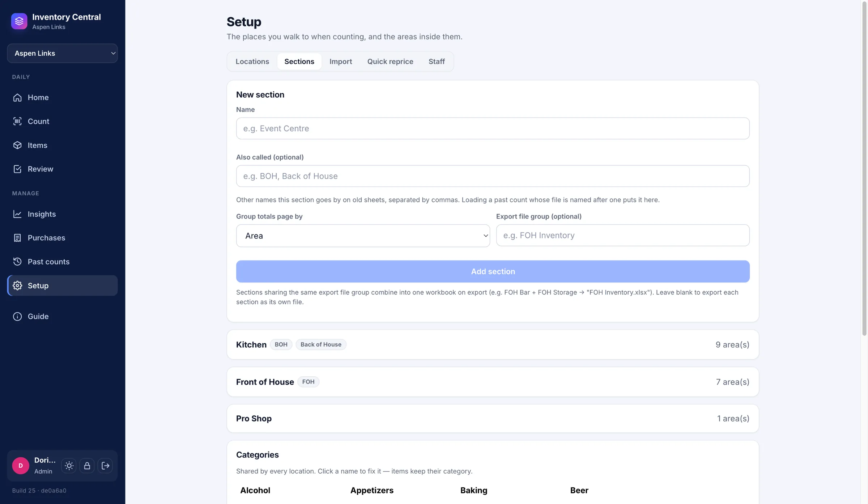Click the Beer category name
This screenshot has width=868, height=504.
click(x=579, y=490)
